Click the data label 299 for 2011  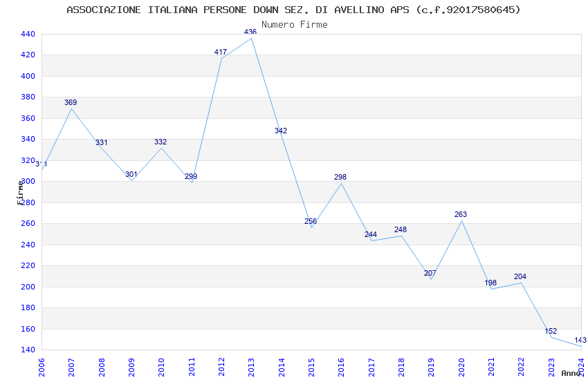[x=191, y=176]
